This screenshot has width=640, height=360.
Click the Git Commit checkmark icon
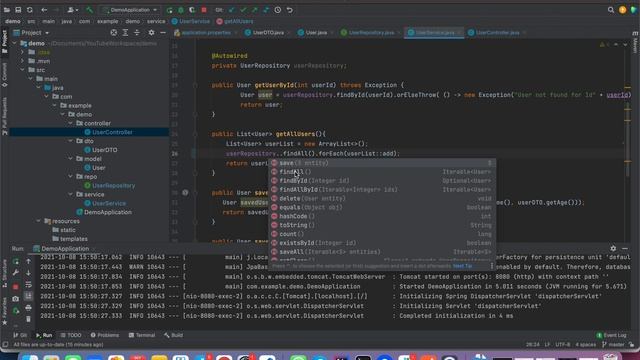[x=243, y=10]
